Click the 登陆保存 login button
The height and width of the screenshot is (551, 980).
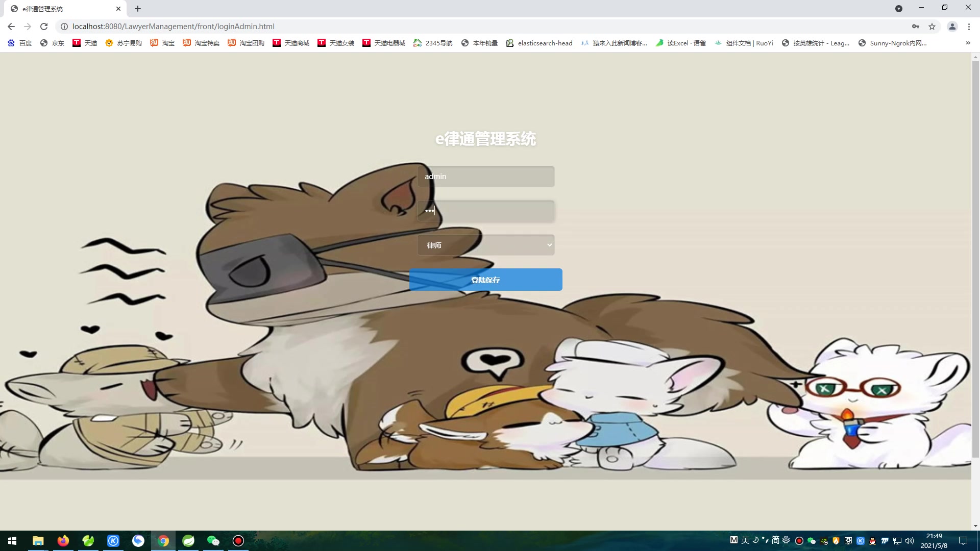tap(485, 280)
